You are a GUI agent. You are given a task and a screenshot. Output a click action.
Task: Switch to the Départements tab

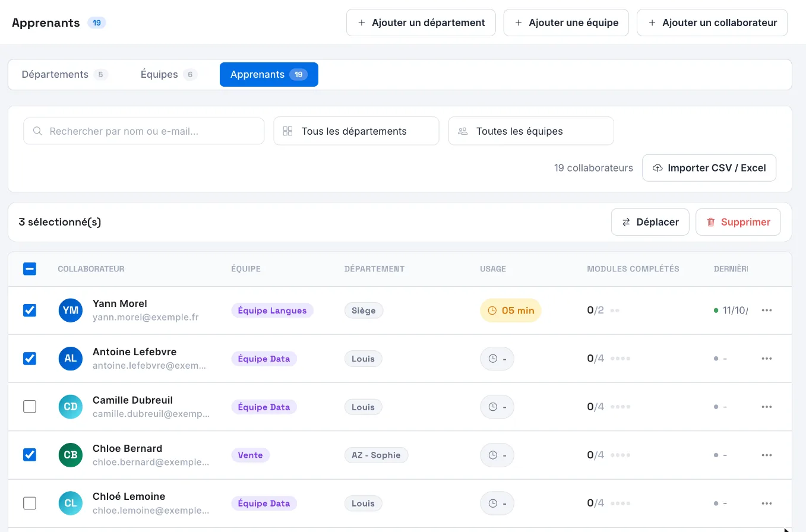coord(65,75)
